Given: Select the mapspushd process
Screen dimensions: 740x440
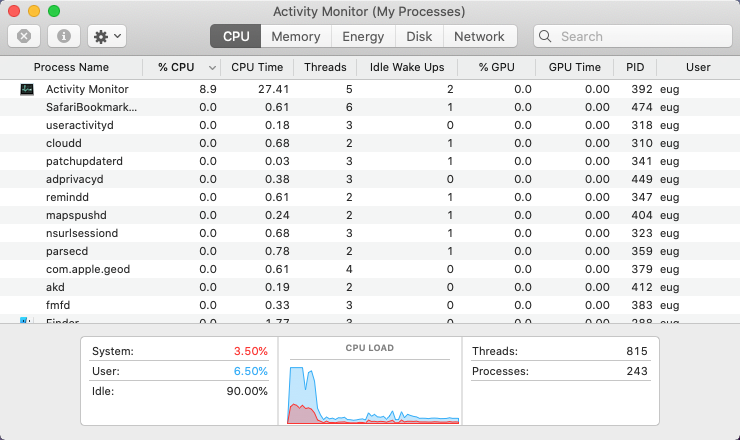Looking at the screenshot, I should click(370, 215).
